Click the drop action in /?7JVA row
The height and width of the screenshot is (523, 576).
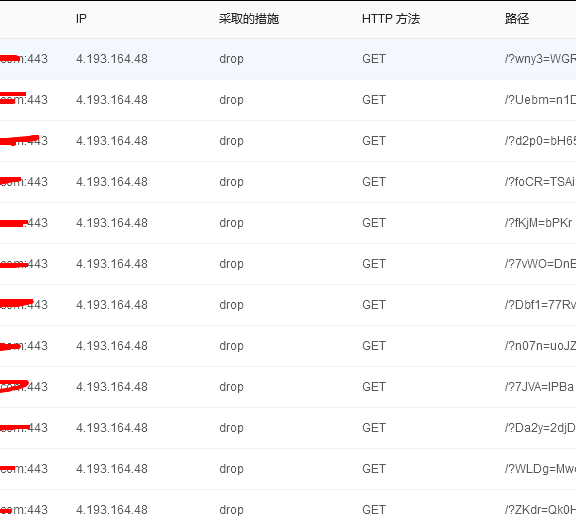pyautogui.click(x=231, y=387)
